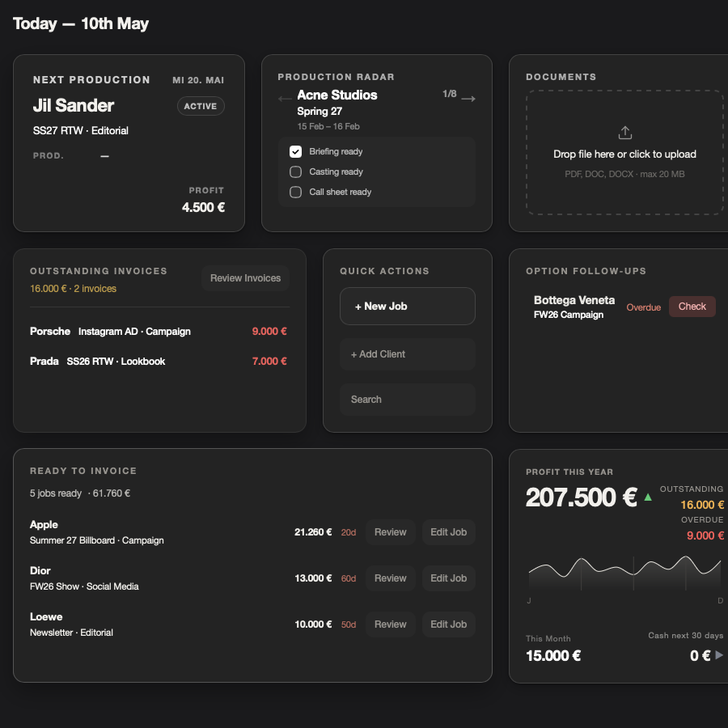Screen dimensions: 728x728
Task: Click the MI 20. MAI date label
Action: (198, 80)
